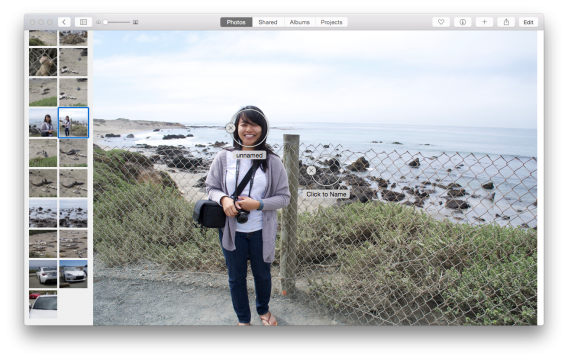This screenshot has height=360, width=568.
Task: Open the Shared tab
Action: (268, 22)
